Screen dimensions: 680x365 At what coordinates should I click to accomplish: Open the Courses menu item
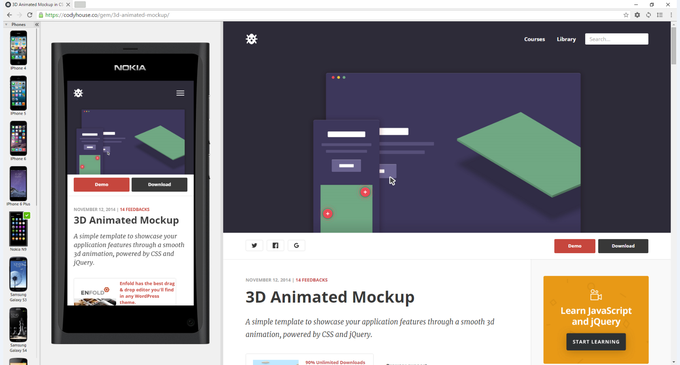pos(534,39)
